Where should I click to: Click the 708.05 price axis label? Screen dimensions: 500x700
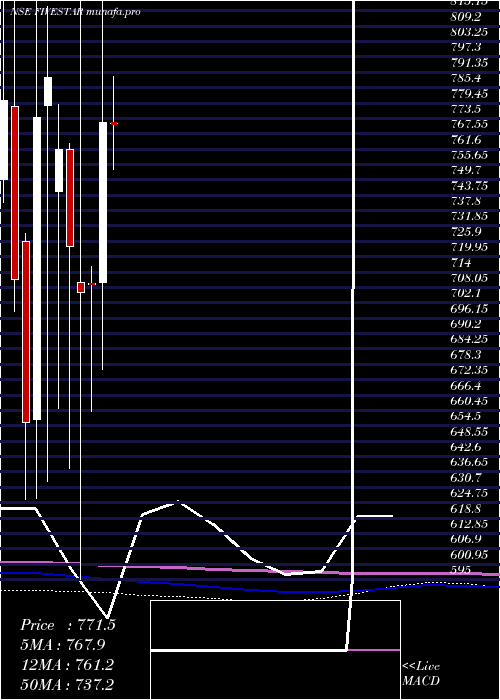(x=470, y=279)
